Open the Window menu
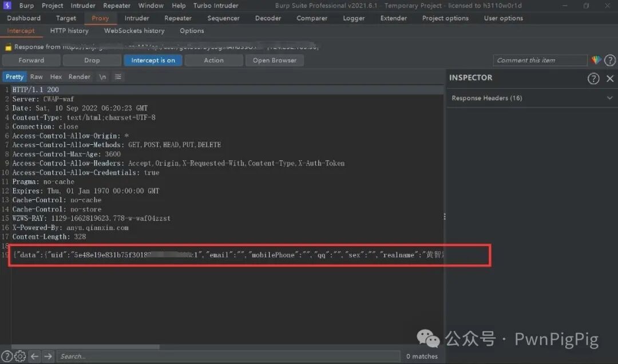Image resolution: width=618 pixels, height=364 pixels. click(150, 6)
